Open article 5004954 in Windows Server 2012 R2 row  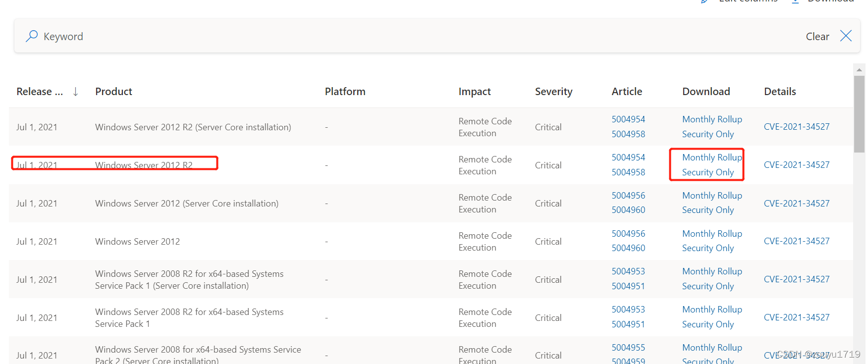pyautogui.click(x=628, y=157)
